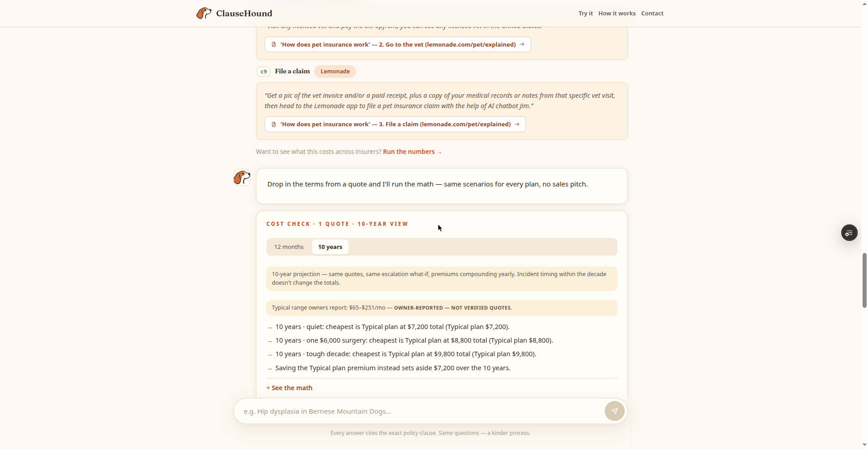868x449 pixels.
Task: Click the hound avatar beside the chat message
Action: pyautogui.click(x=242, y=177)
